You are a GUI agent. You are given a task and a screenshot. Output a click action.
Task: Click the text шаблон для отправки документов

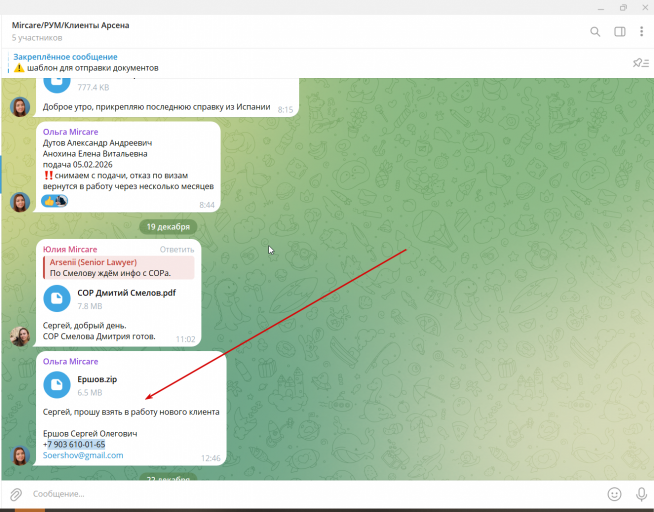pos(93,68)
